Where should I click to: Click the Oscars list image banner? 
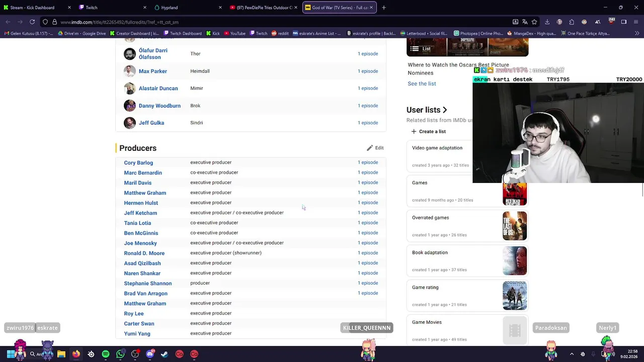467,47
